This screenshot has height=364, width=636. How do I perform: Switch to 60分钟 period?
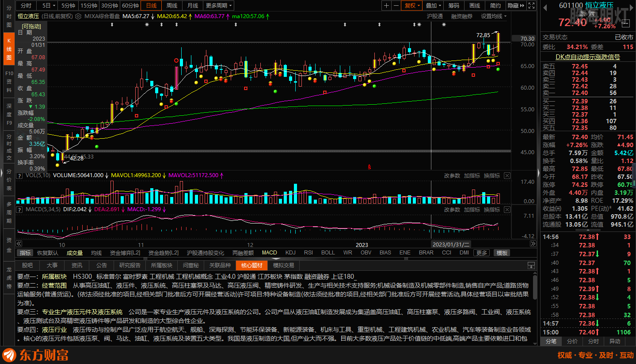[x=130, y=6]
